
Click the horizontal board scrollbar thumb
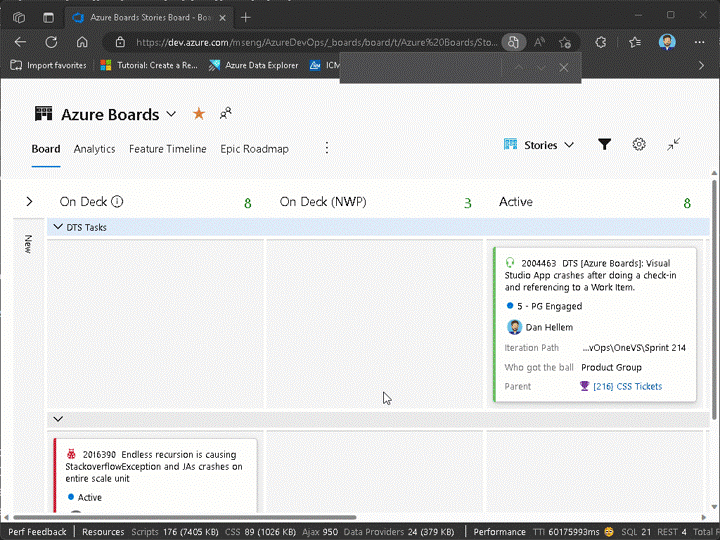[185, 517]
